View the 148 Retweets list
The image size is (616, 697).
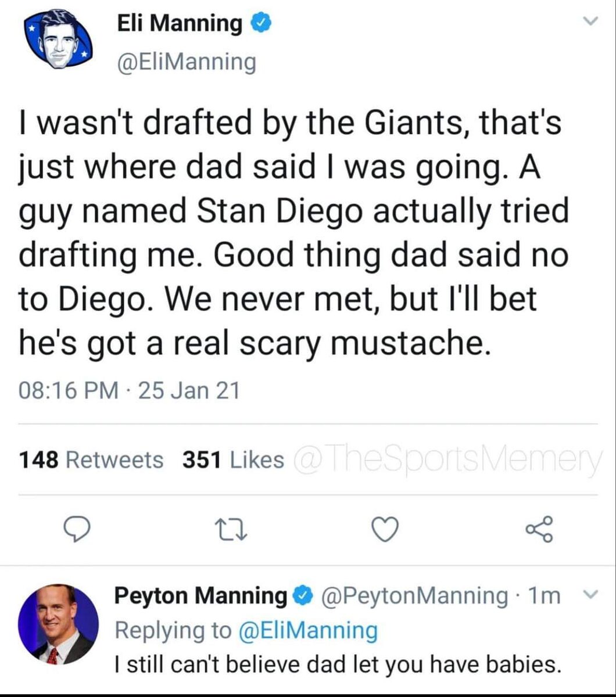pyautogui.click(x=91, y=460)
